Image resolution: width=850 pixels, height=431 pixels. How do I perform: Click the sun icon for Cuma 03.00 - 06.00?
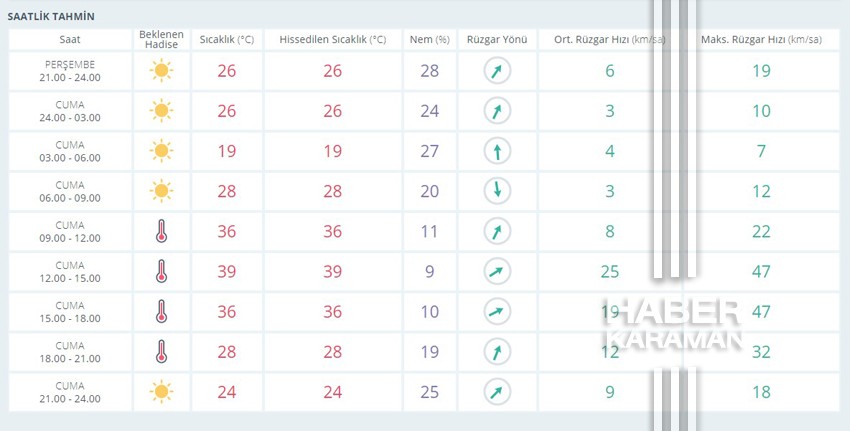point(162,151)
